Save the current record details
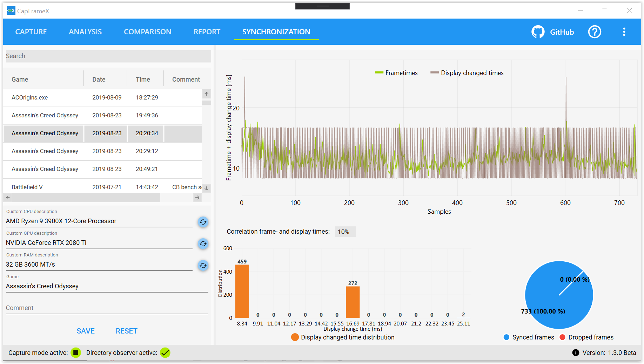Image resolution: width=644 pixels, height=364 pixels. 86,331
